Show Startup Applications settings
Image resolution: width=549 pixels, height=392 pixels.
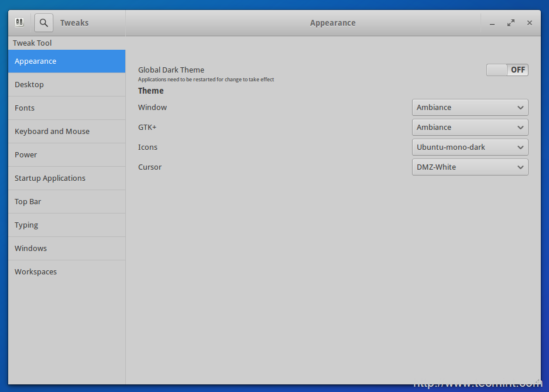67,178
